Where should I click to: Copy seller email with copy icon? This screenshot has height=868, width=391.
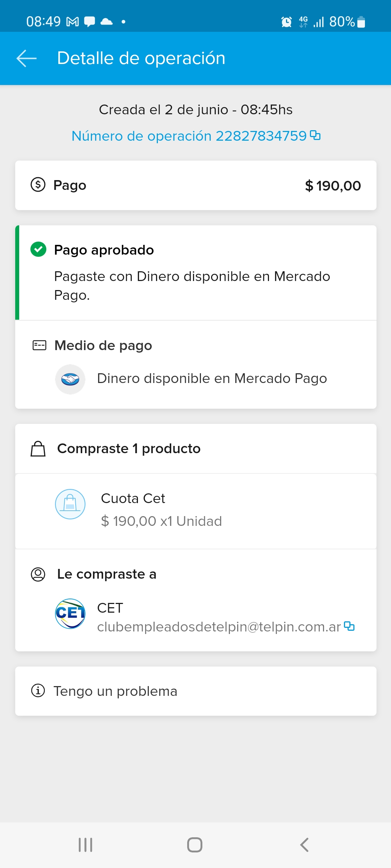coord(349,626)
